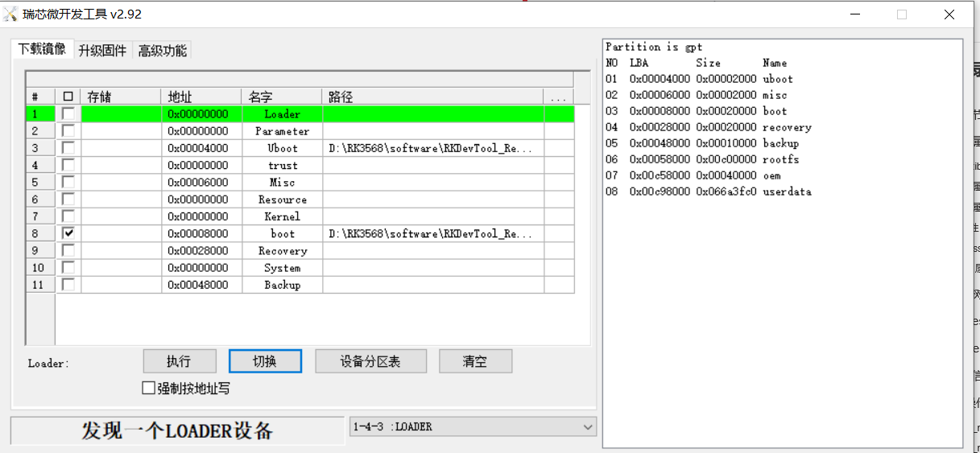The image size is (980, 453).
Task: Click the Resource name cell
Action: point(282,199)
